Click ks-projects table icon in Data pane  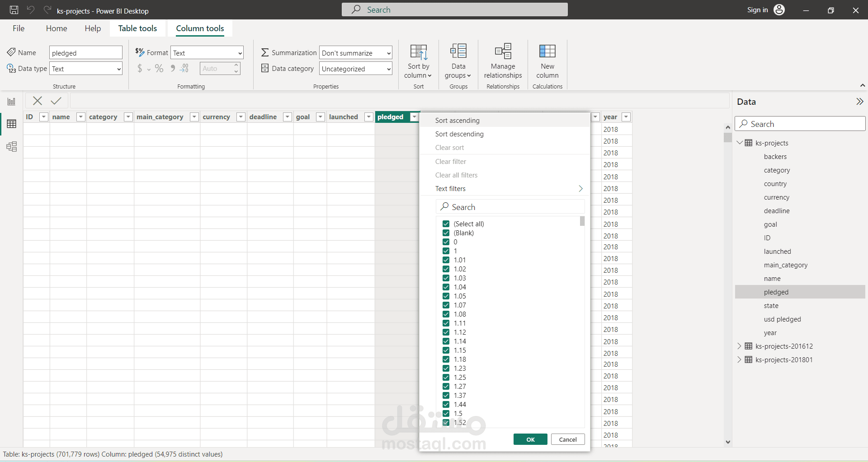(749, 143)
